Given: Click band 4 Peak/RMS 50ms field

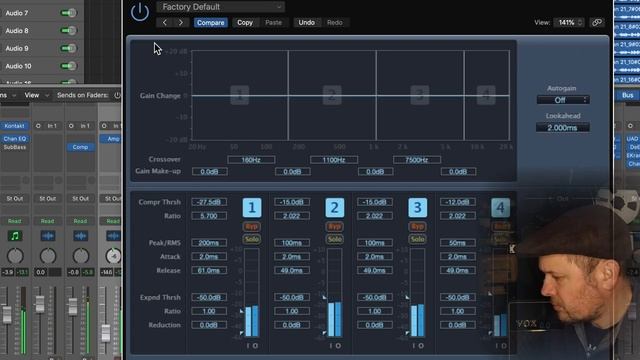Looking at the screenshot, I should tap(458, 243).
